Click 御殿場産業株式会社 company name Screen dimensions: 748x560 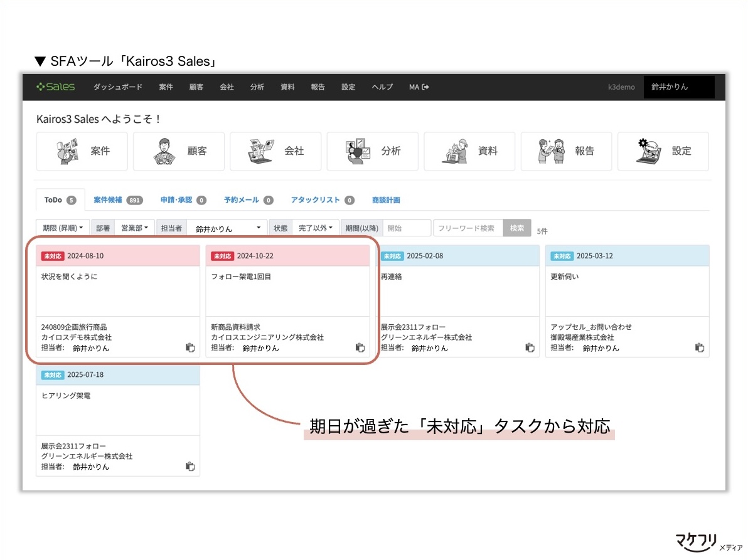click(x=582, y=337)
